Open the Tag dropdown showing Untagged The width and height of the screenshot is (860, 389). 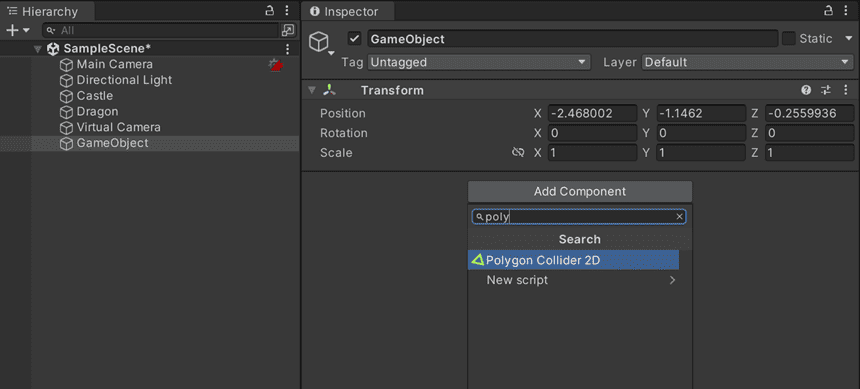click(x=479, y=63)
